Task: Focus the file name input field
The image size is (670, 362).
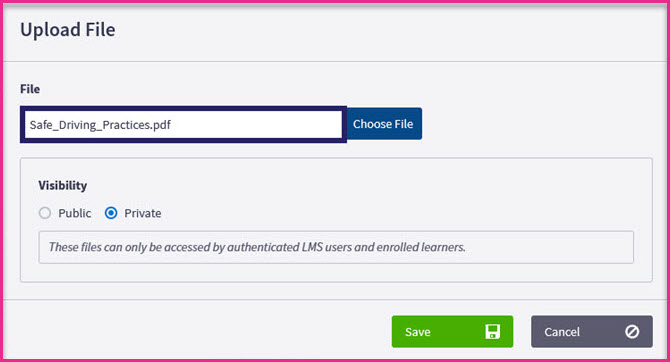Action: (x=183, y=124)
